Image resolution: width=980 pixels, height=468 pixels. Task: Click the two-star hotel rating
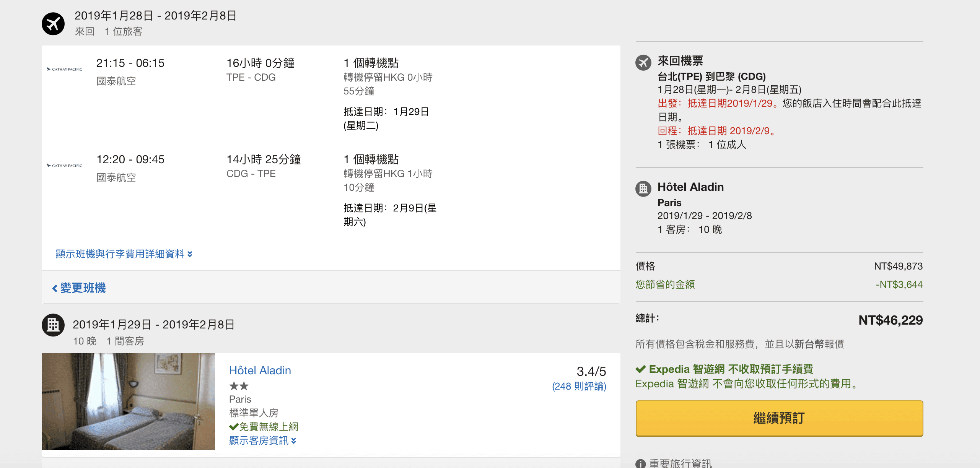coord(239,386)
